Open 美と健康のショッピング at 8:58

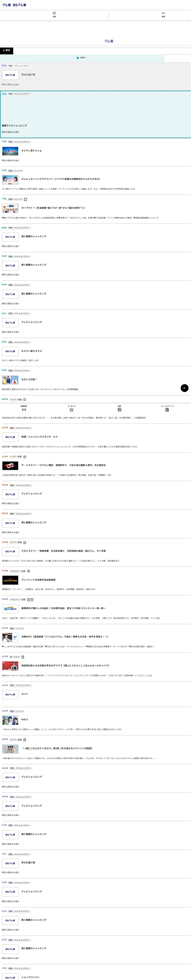[34, 294]
